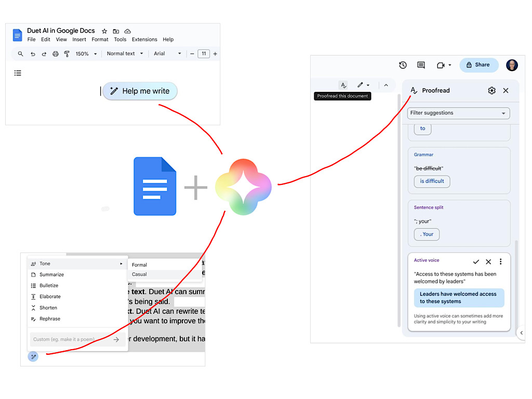Open version history with the clock icon
The height and width of the screenshot is (399, 532).
403,65
